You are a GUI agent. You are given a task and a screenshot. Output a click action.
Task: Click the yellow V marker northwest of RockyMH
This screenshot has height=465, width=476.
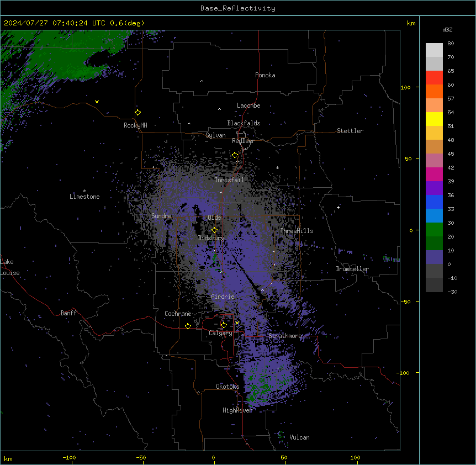tap(97, 102)
